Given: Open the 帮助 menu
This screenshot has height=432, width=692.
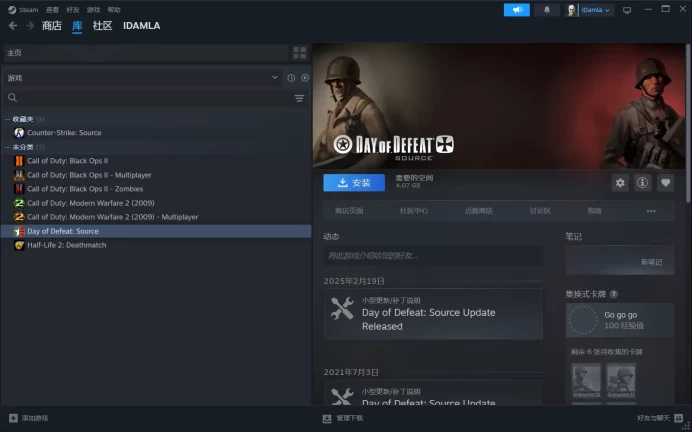Looking at the screenshot, I should point(114,10).
